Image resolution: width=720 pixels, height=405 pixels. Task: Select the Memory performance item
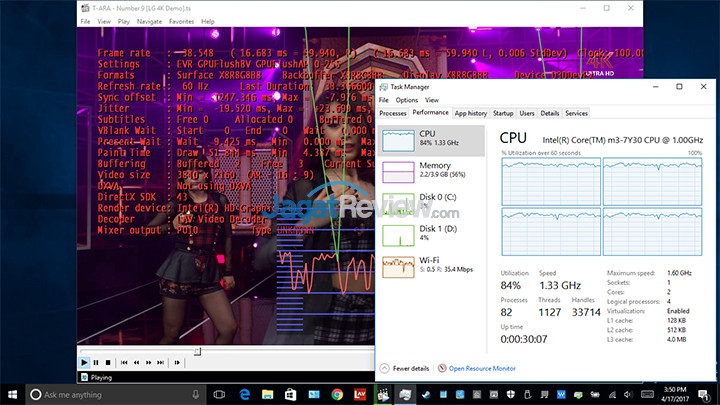tap(432, 172)
